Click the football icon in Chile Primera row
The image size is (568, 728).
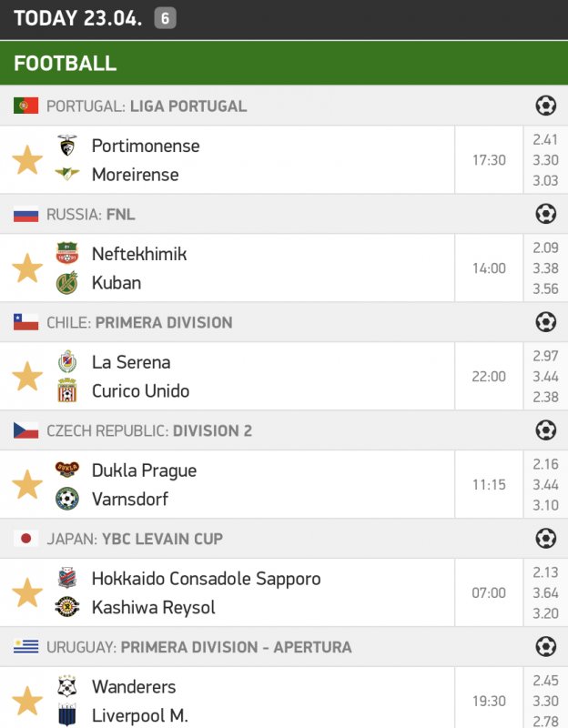545,322
